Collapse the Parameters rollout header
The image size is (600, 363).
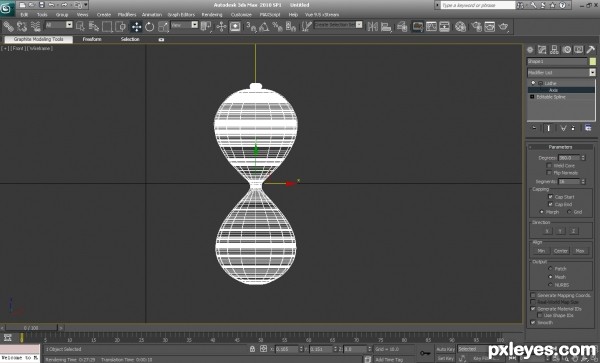(x=561, y=147)
